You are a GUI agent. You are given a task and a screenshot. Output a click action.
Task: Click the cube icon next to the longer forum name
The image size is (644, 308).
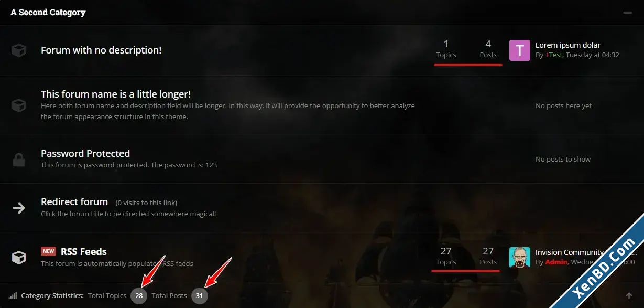point(19,105)
